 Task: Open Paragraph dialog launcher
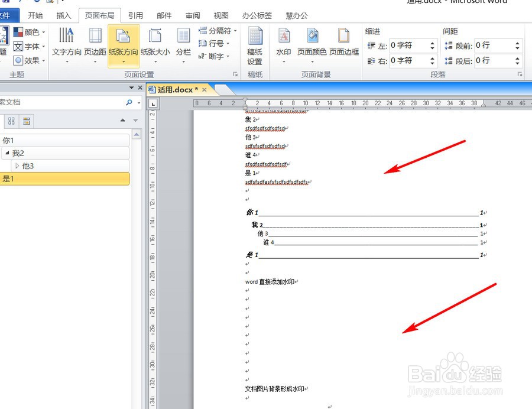pyautogui.click(x=520, y=74)
